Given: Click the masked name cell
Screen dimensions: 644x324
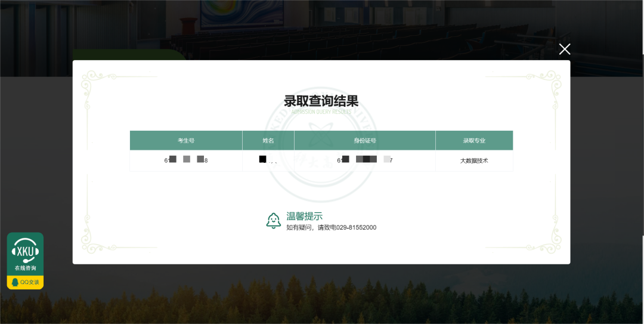Looking at the screenshot, I should pos(268,161).
